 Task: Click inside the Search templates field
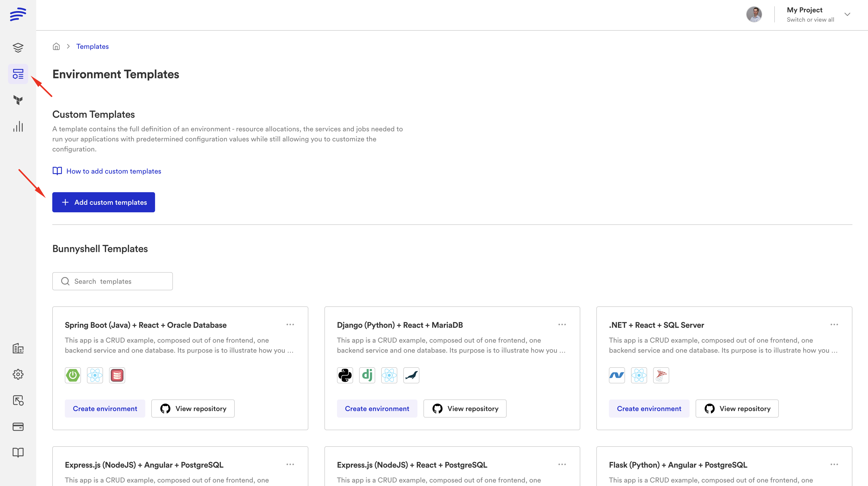[112, 281]
